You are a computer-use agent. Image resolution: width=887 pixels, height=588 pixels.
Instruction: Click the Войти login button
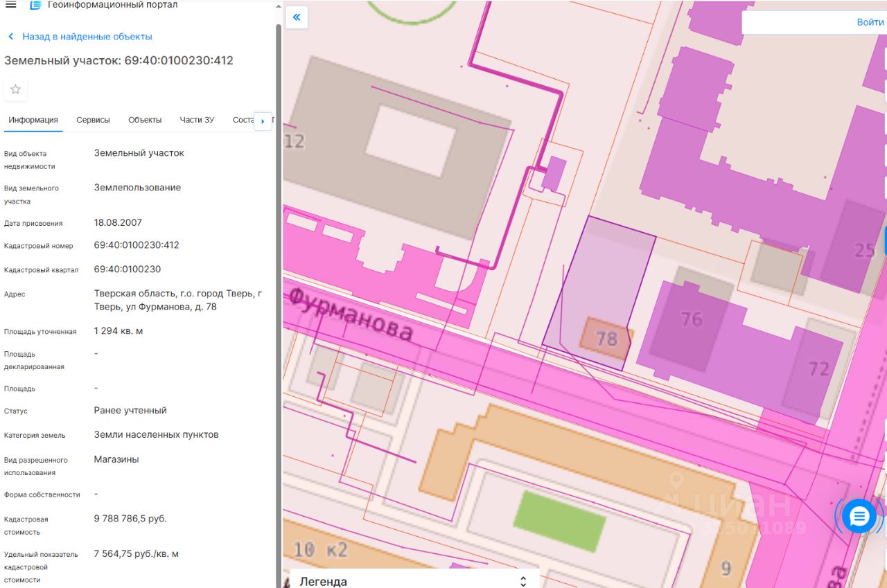[x=870, y=22]
